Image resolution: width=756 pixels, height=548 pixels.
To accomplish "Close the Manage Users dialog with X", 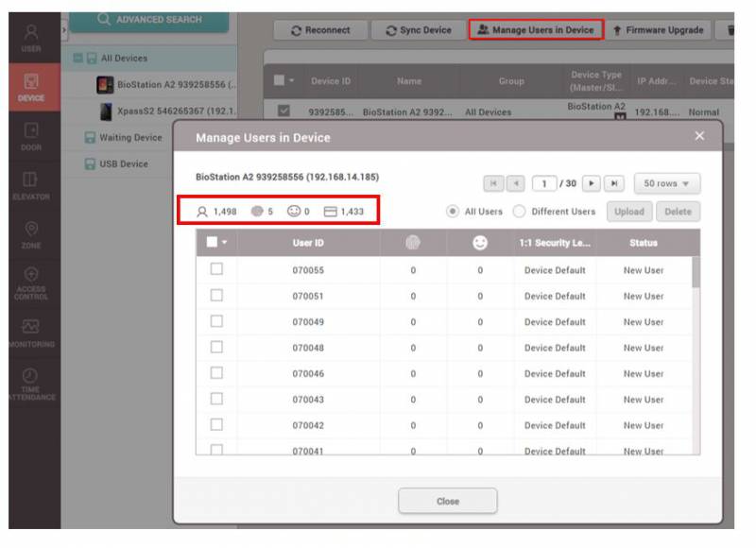I will (x=699, y=137).
